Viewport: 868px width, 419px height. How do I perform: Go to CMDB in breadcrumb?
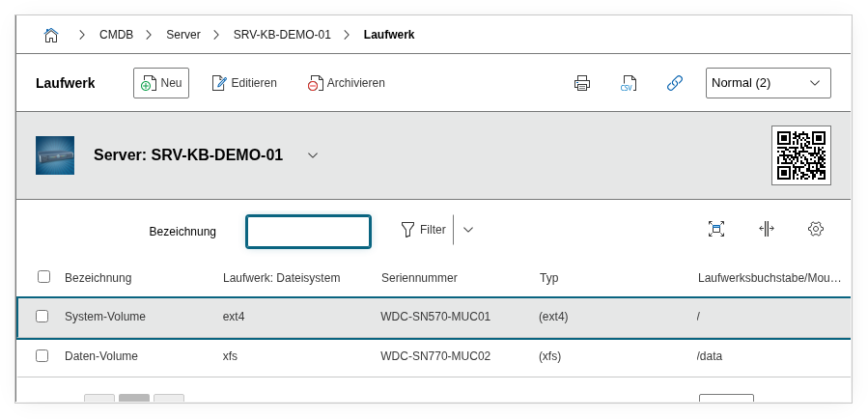pyautogui.click(x=116, y=35)
